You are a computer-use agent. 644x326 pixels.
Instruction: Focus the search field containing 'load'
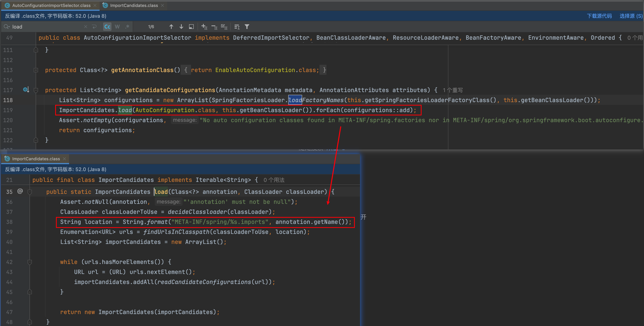point(47,27)
